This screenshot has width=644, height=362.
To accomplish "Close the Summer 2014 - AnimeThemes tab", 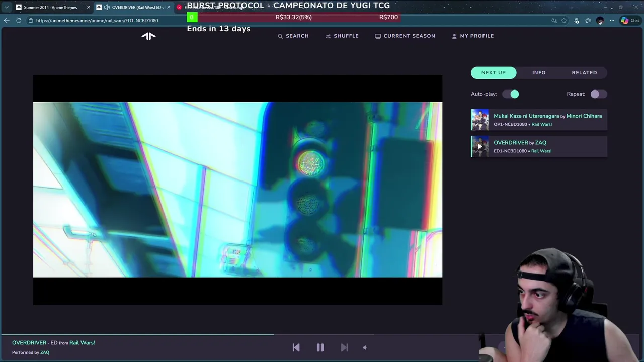I will (x=89, y=7).
